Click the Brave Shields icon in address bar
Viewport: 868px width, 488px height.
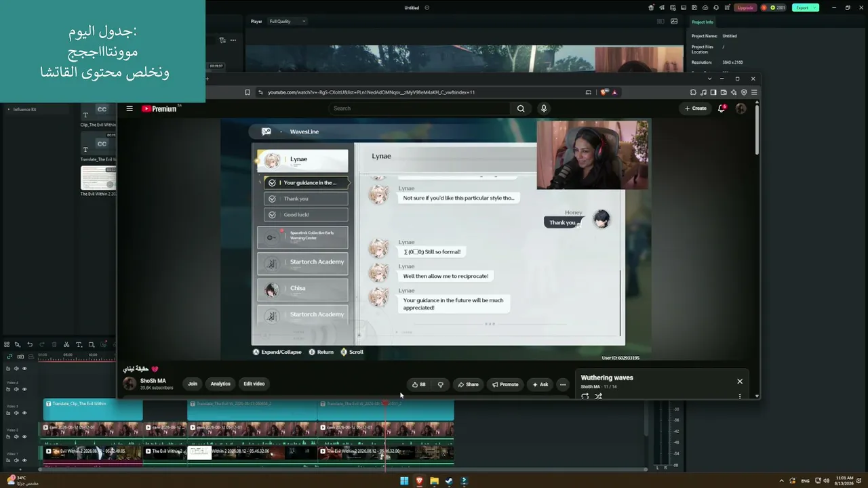[x=604, y=92]
